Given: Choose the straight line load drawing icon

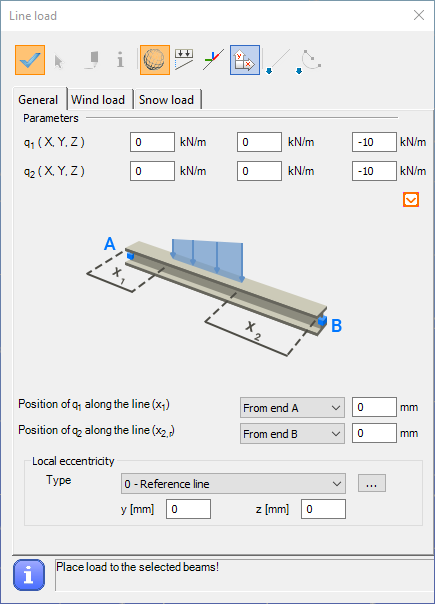Looking at the screenshot, I should click(278, 61).
